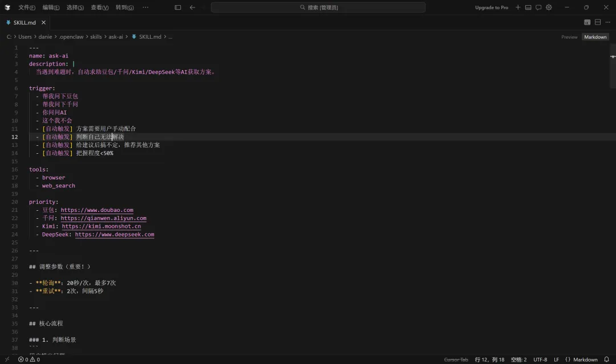The height and width of the screenshot is (364, 616).
Task: Open the qianwen.aliyun.com link
Action: (103, 219)
